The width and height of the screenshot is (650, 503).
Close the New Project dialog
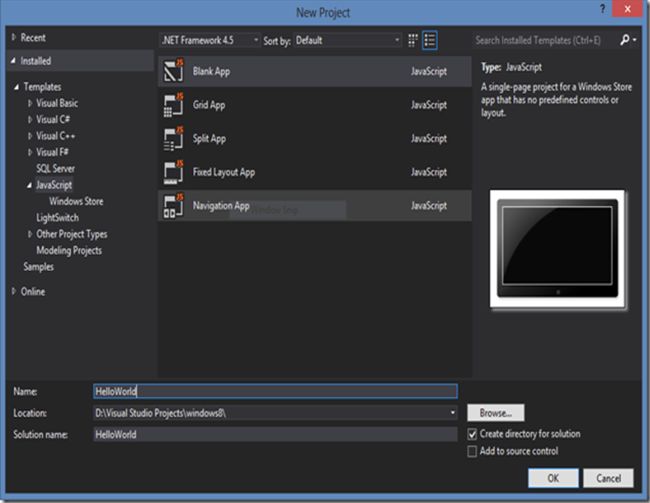(x=628, y=9)
